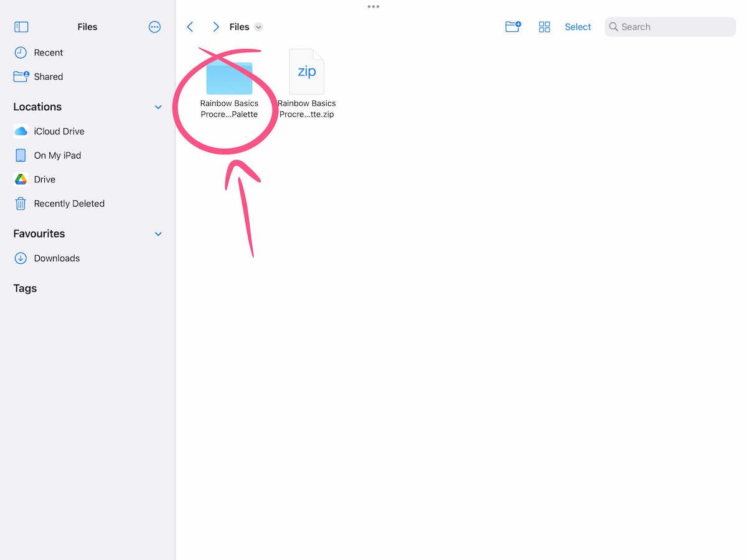Switch view layout with the grid icon
Image resolution: width=747 pixels, height=560 pixels.
[x=544, y=26]
